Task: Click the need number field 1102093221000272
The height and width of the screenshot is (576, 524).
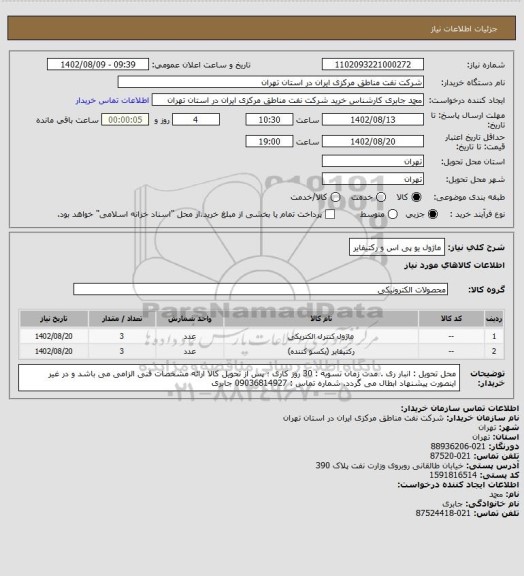Action: click(x=373, y=64)
